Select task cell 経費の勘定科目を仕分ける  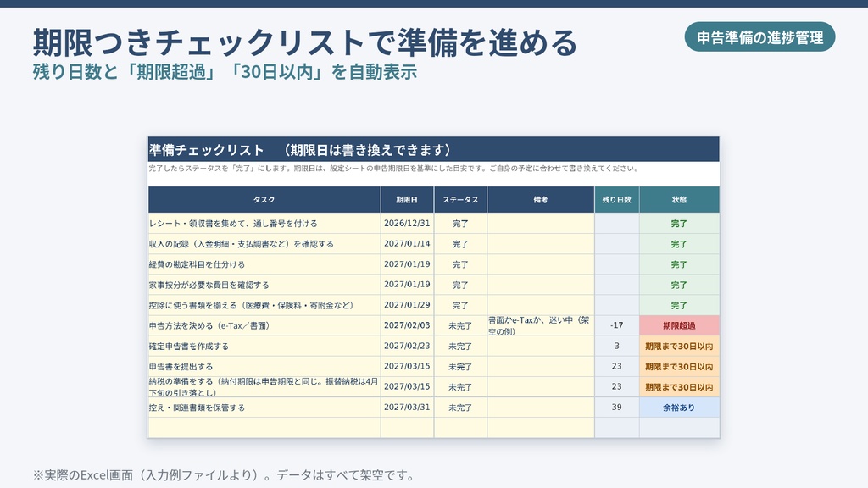(x=264, y=264)
